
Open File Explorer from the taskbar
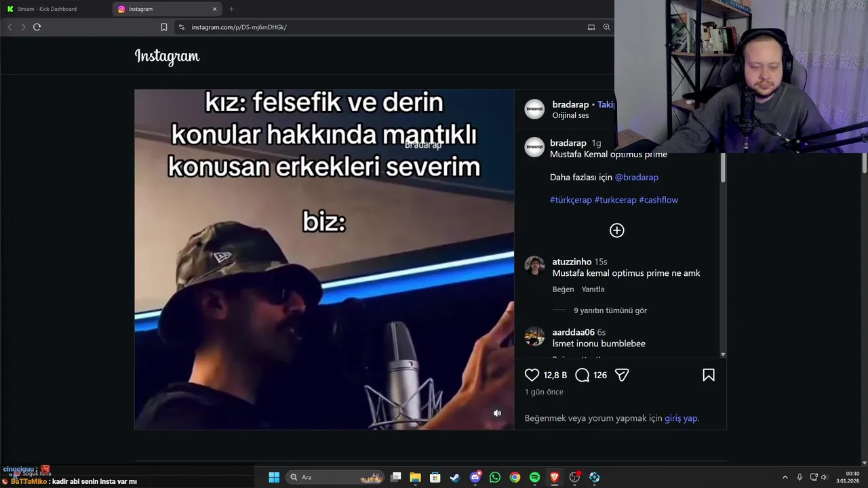[416, 477]
